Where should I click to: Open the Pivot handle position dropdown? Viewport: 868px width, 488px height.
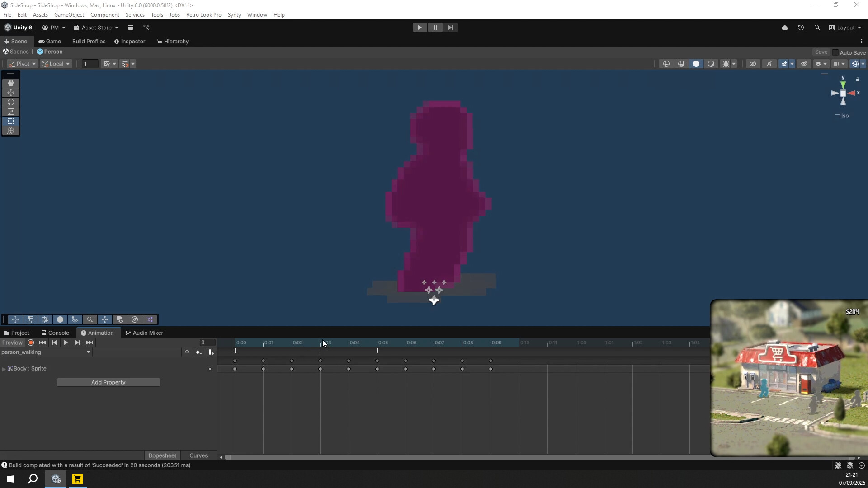(23, 64)
